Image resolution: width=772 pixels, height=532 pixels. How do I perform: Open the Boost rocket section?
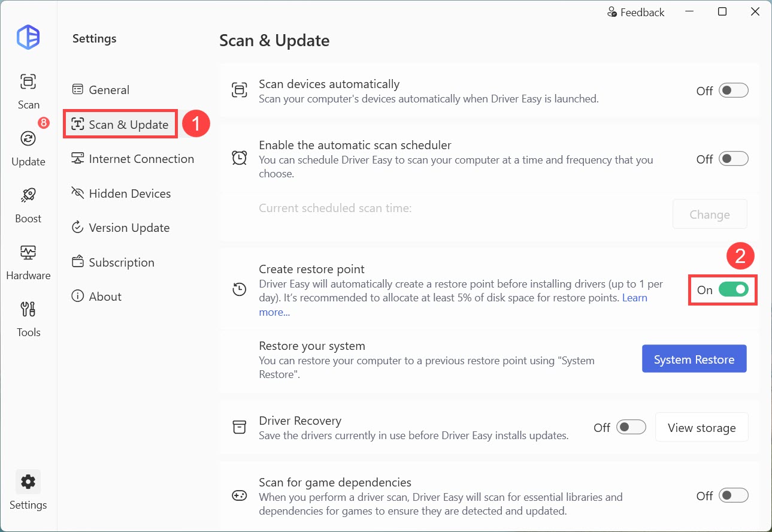pyautogui.click(x=28, y=205)
